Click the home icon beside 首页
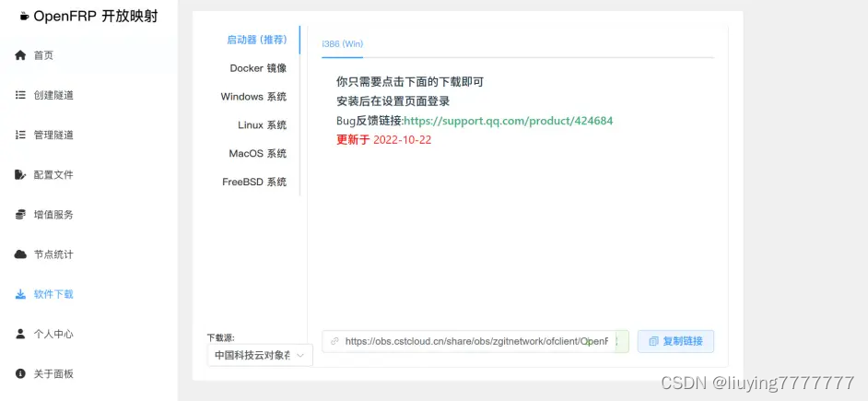This screenshot has width=868, height=401. [20, 55]
